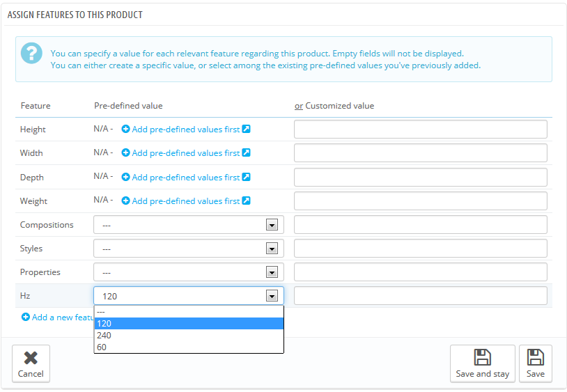Click the Height customized value field
This screenshot has width=567, height=392.
pyautogui.click(x=420, y=130)
